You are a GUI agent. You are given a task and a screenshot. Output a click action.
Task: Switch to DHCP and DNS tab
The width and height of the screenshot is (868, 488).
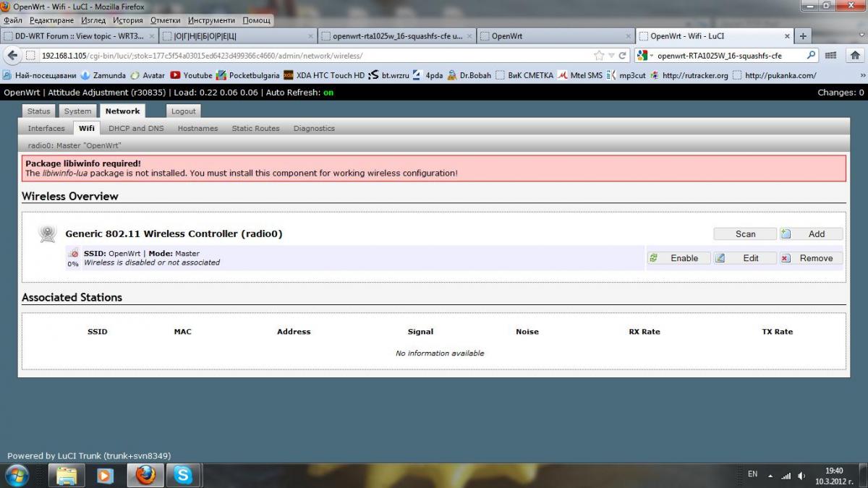tap(136, 128)
